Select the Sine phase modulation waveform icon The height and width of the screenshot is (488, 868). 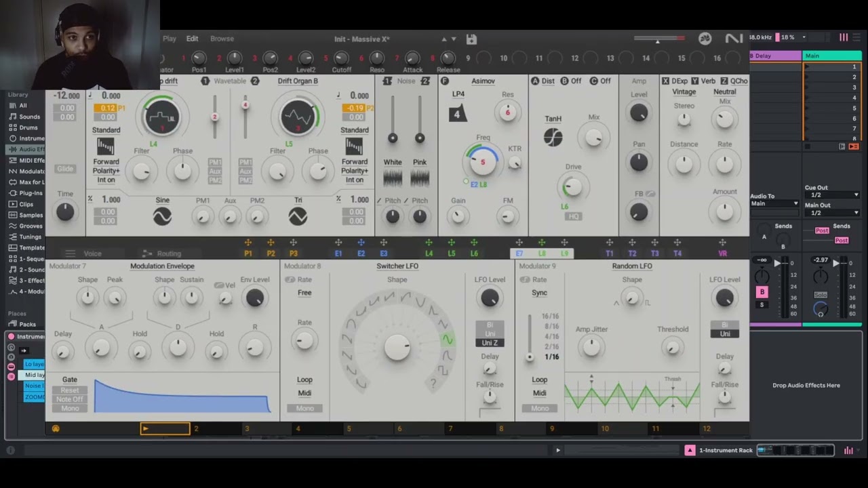[x=162, y=217]
